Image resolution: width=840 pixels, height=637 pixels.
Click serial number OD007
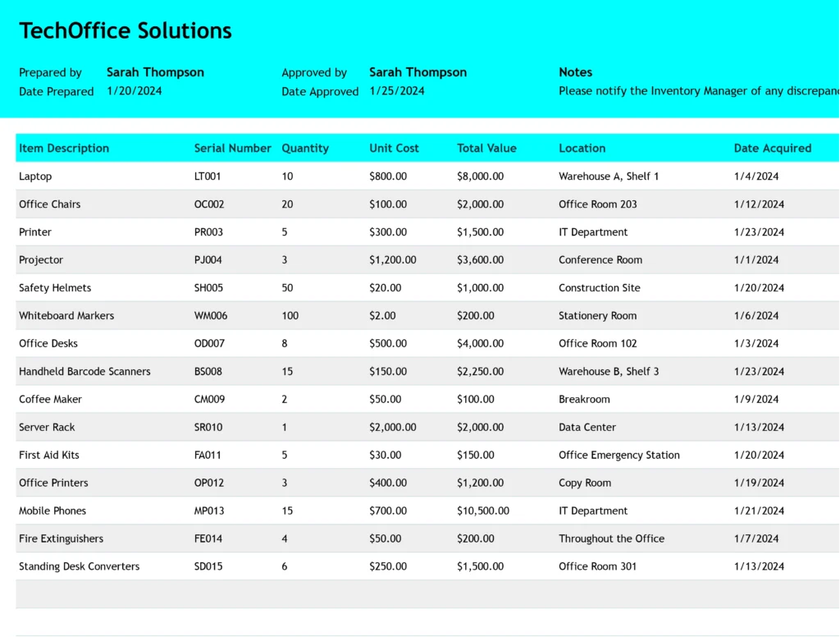209,344
